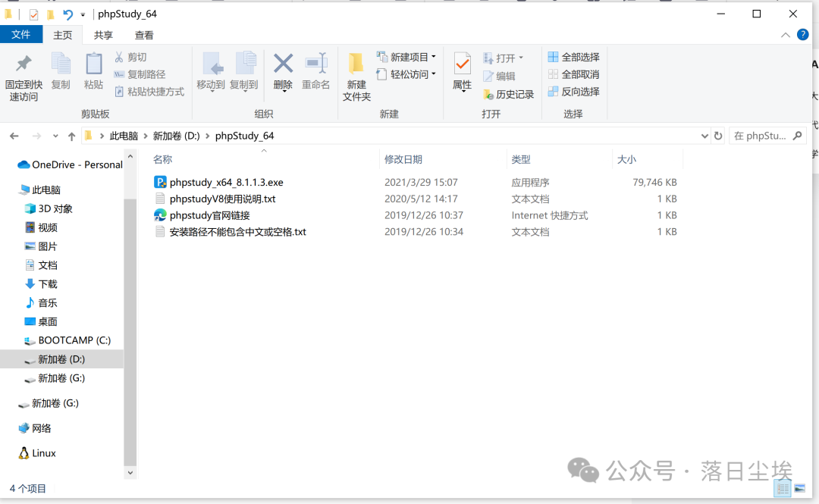Image resolution: width=819 pixels, height=504 pixels.
Task: Open Quick Access Toolbar customize arrow
Action: (x=83, y=15)
